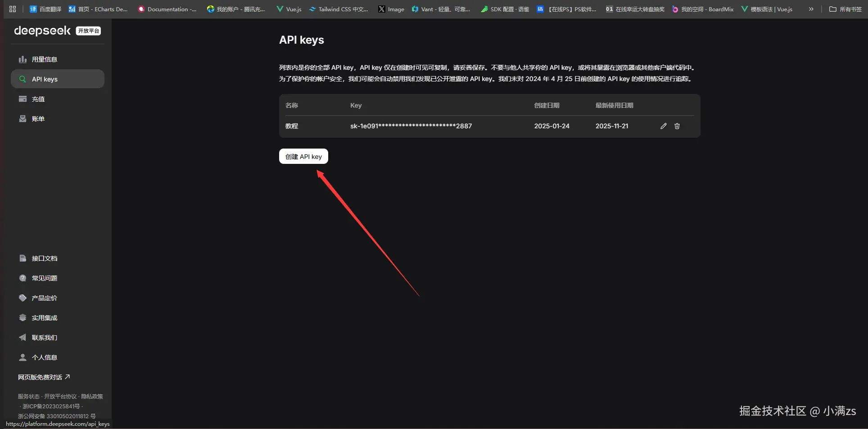
Task: Open the 【在线PS】PS软件 bookmark
Action: point(566,9)
